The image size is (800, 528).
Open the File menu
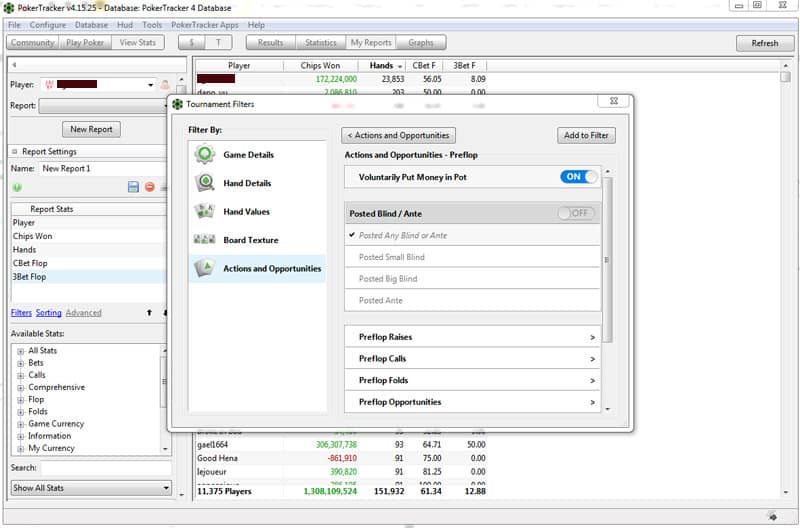pyautogui.click(x=14, y=24)
